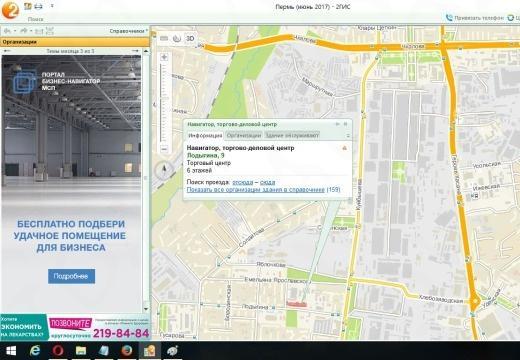520x360 pixels.
Task: Click the compass north arrow on map
Action: pos(164,170)
